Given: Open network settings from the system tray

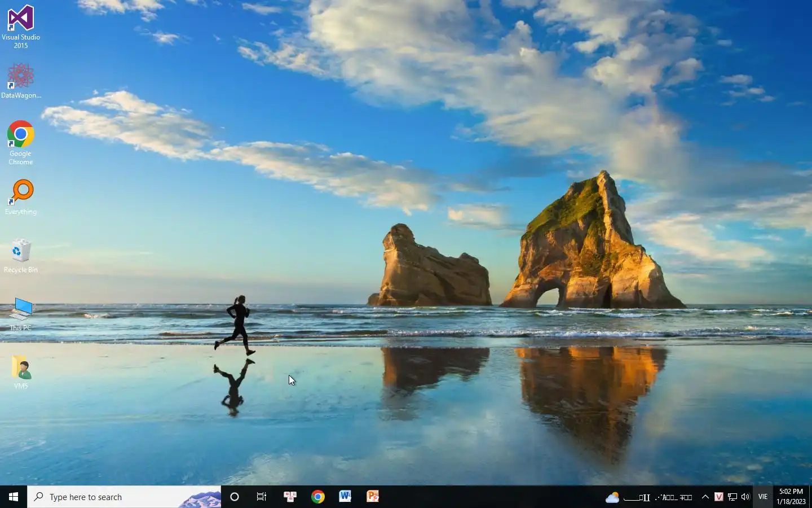Looking at the screenshot, I should (x=732, y=497).
